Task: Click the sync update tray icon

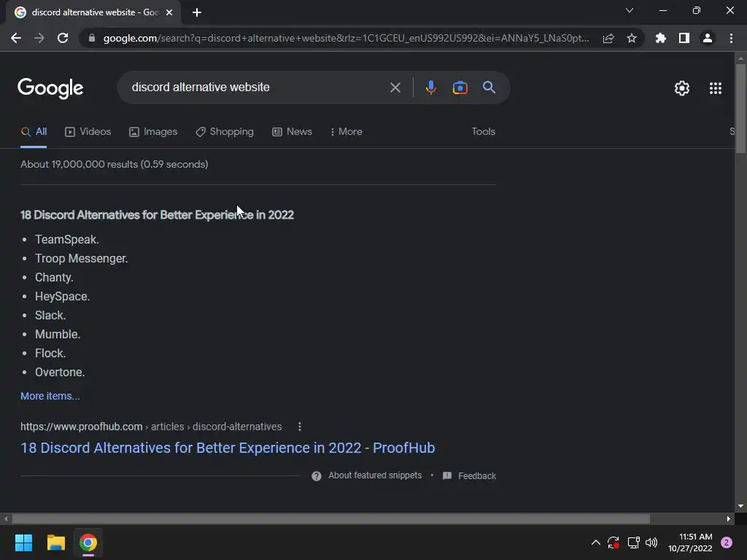Action: 613,542
